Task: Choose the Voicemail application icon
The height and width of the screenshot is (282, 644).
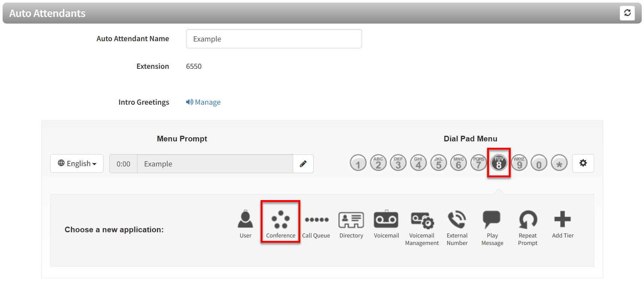Action: click(x=386, y=220)
